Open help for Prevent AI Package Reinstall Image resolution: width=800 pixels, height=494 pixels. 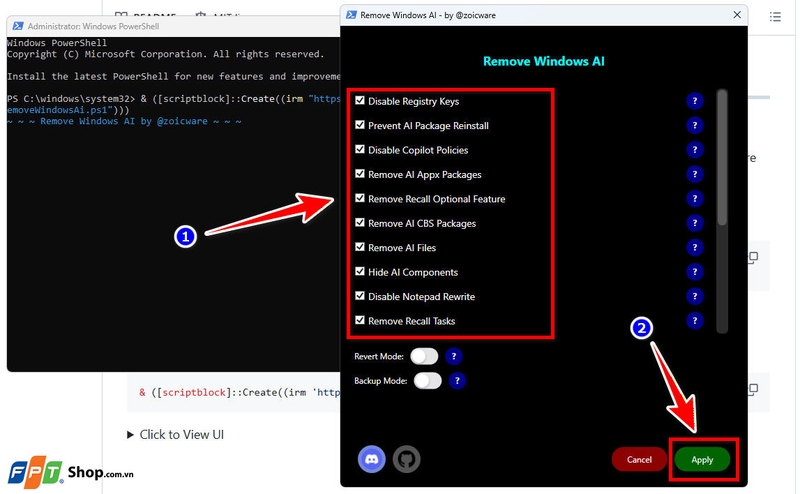tap(694, 126)
